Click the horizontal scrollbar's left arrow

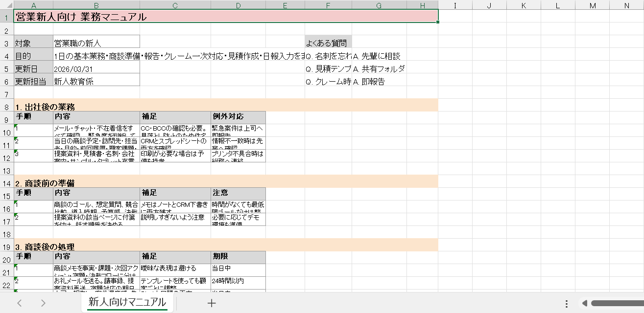584,303
